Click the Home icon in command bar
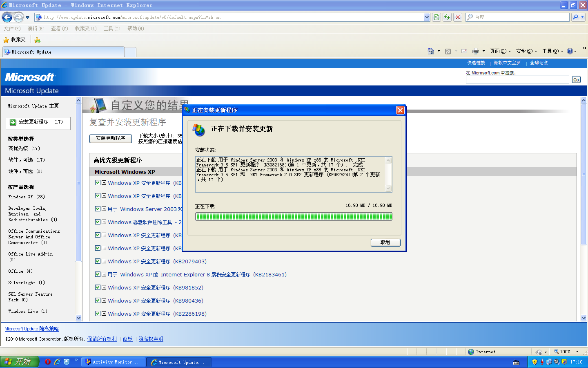The height and width of the screenshot is (368, 588). (431, 51)
